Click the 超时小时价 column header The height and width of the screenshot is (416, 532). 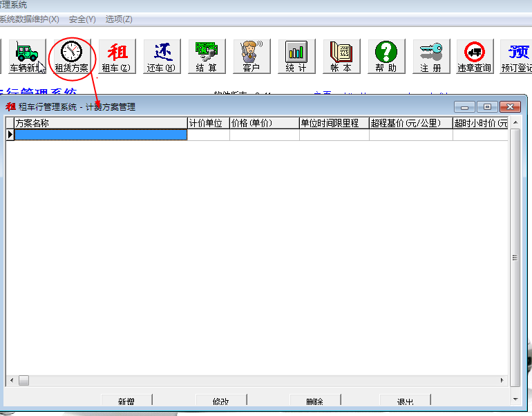(x=480, y=123)
